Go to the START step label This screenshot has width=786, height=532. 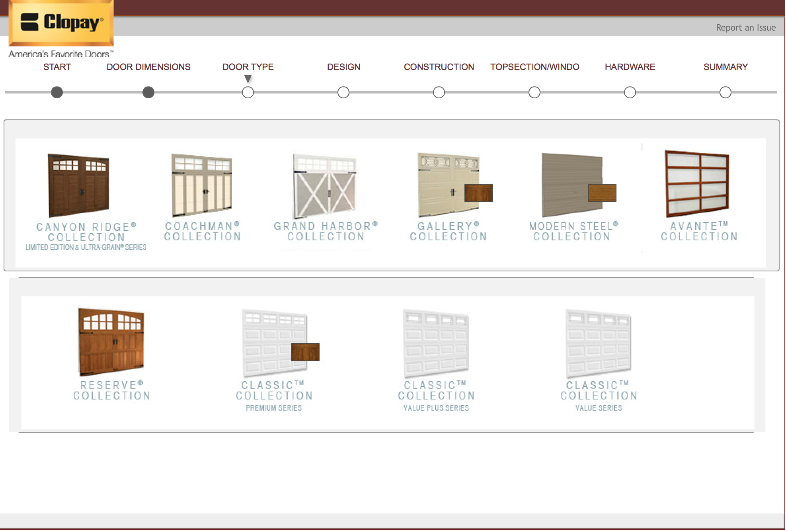(57, 67)
